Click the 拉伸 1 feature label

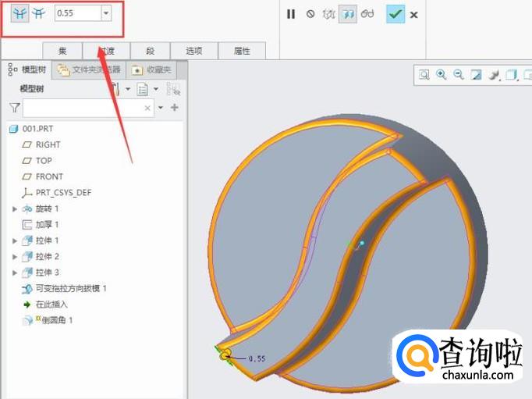click(x=47, y=240)
